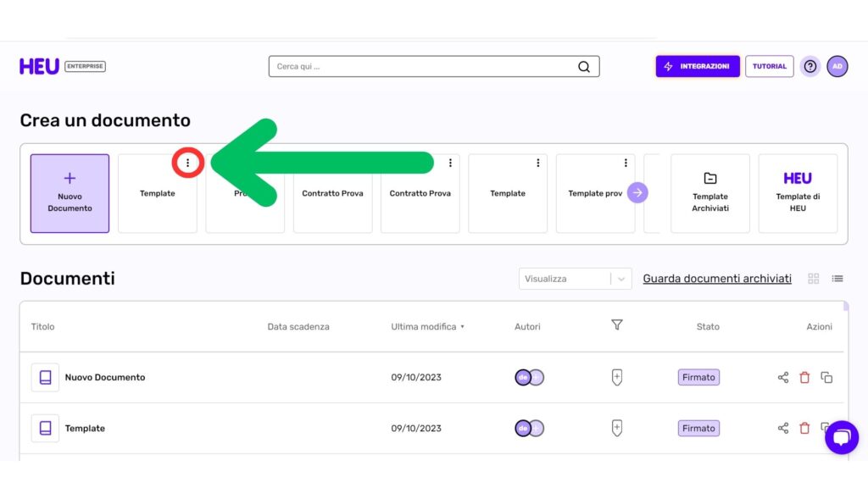
Task: Open the help question mark icon
Action: pyautogui.click(x=810, y=66)
